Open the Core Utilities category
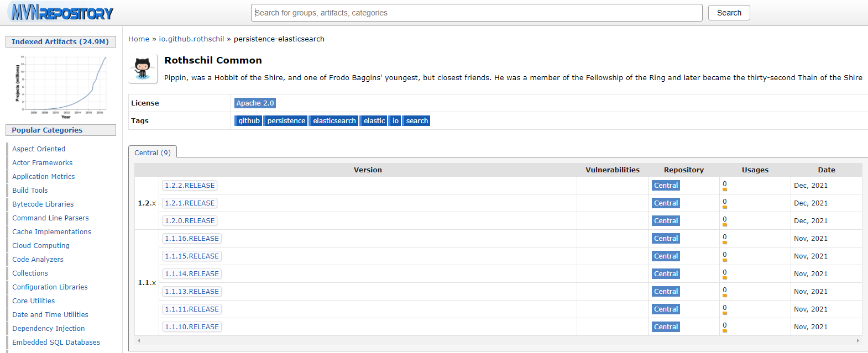The height and width of the screenshot is (353, 868). coord(34,301)
